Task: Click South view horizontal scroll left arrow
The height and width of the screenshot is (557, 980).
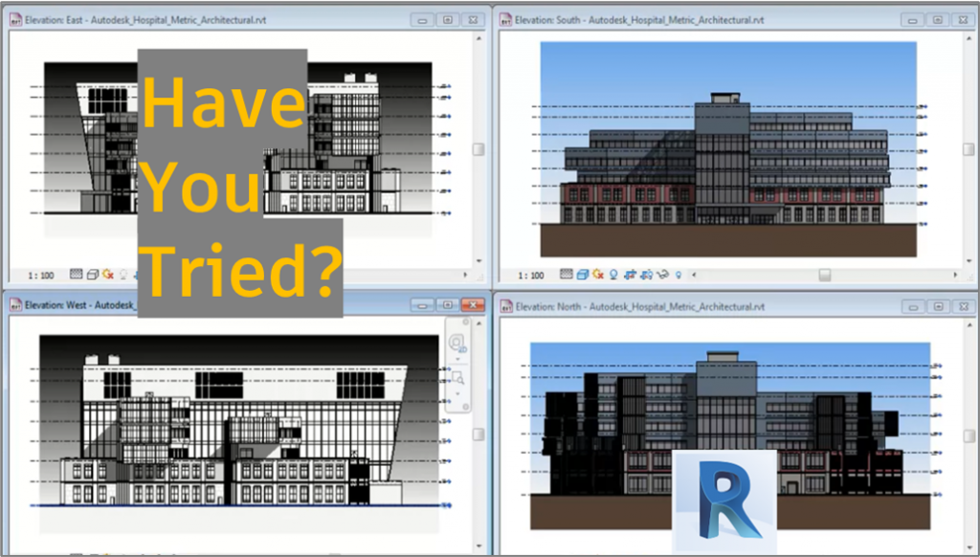Action: tap(694, 275)
